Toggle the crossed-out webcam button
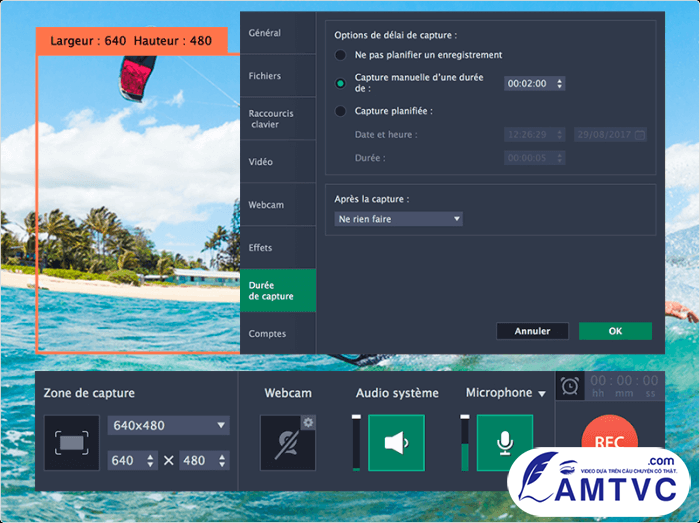The image size is (700, 523). pyautogui.click(x=288, y=443)
